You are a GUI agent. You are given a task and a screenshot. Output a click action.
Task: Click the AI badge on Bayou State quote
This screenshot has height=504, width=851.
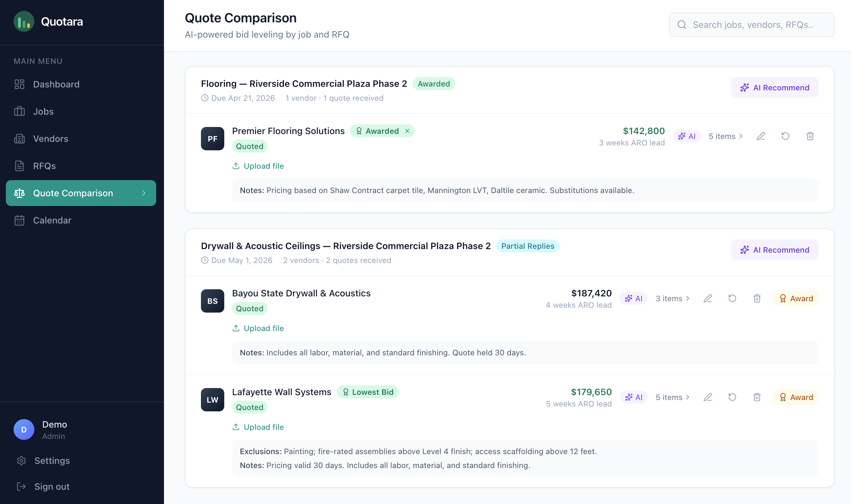(633, 299)
